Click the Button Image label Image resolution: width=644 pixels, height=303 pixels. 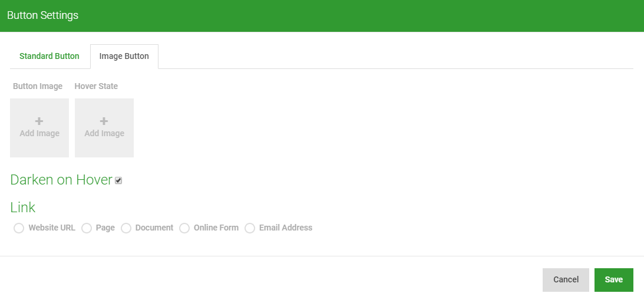(38, 86)
